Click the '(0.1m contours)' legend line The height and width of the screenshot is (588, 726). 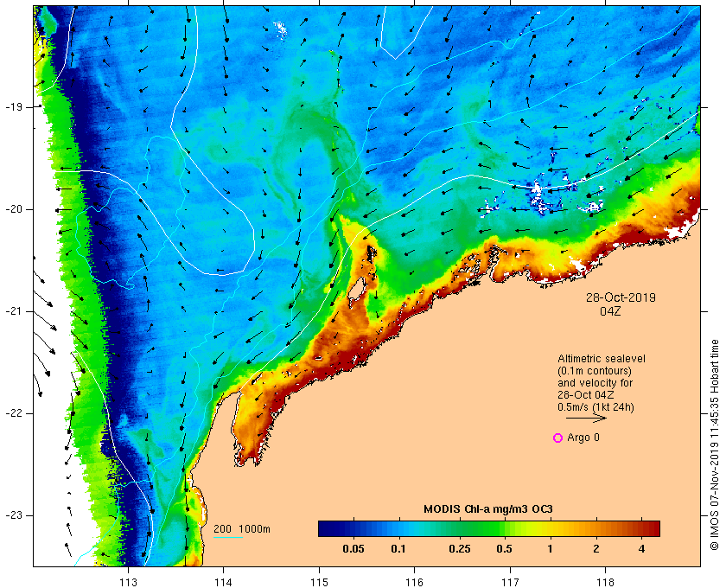pos(595,371)
